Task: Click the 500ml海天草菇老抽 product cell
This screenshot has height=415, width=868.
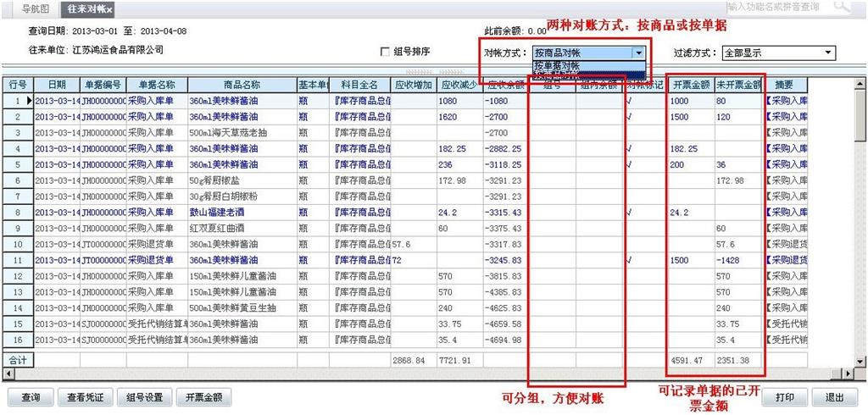Action: click(x=242, y=133)
